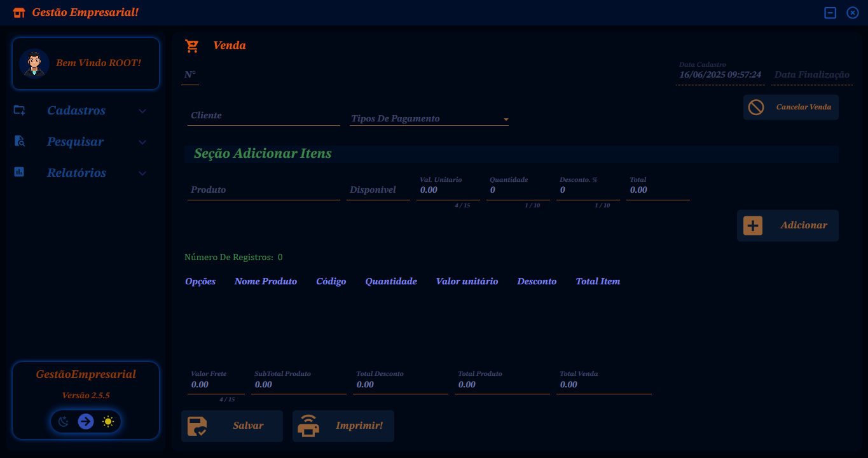The width and height of the screenshot is (868, 458).
Task: Toggle theme with the arrow button
Action: coord(86,421)
